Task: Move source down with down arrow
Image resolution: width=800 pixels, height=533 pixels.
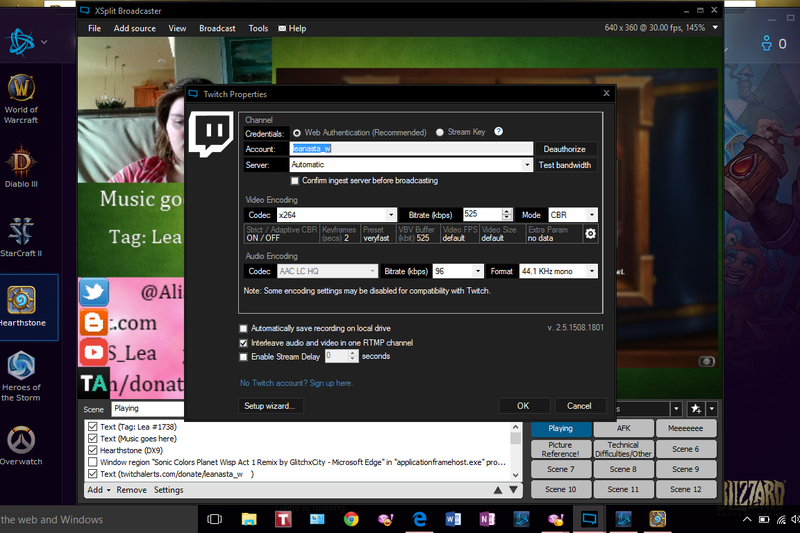Action: coord(513,490)
